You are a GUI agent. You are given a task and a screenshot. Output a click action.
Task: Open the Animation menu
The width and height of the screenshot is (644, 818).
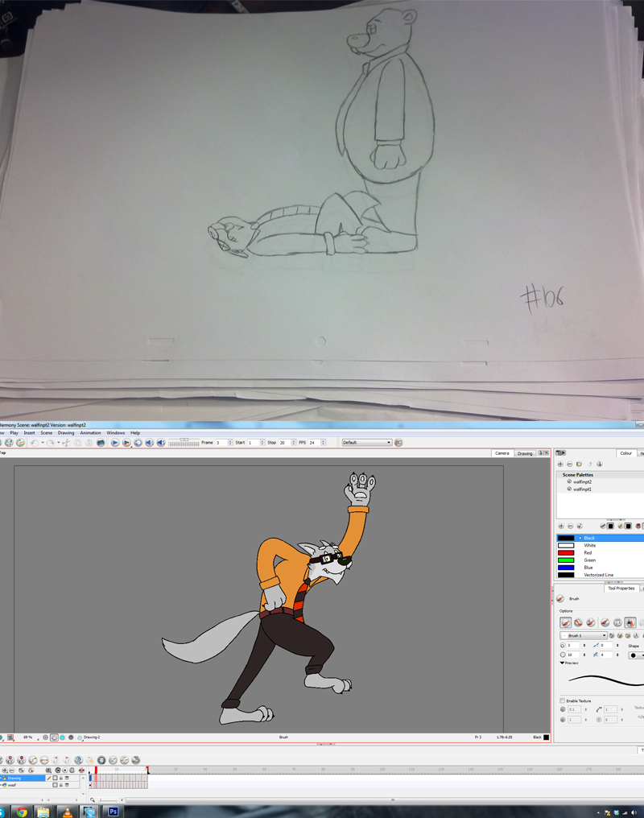pyautogui.click(x=90, y=433)
